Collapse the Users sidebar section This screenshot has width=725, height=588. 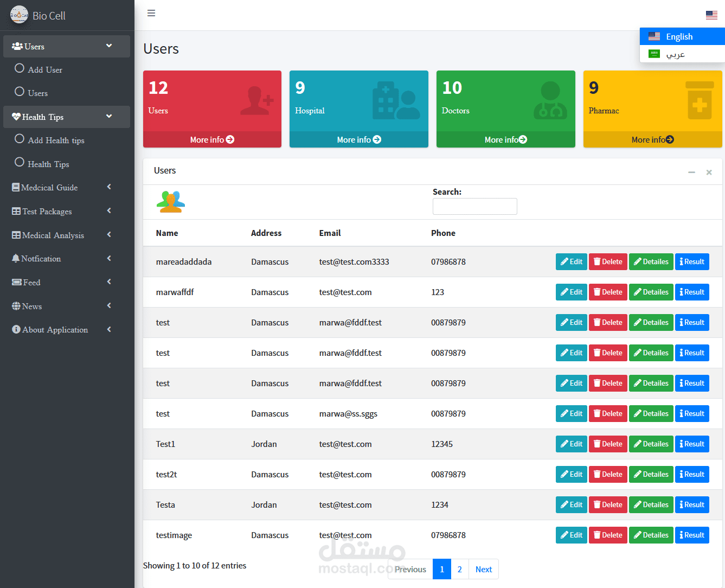(x=67, y=46)
